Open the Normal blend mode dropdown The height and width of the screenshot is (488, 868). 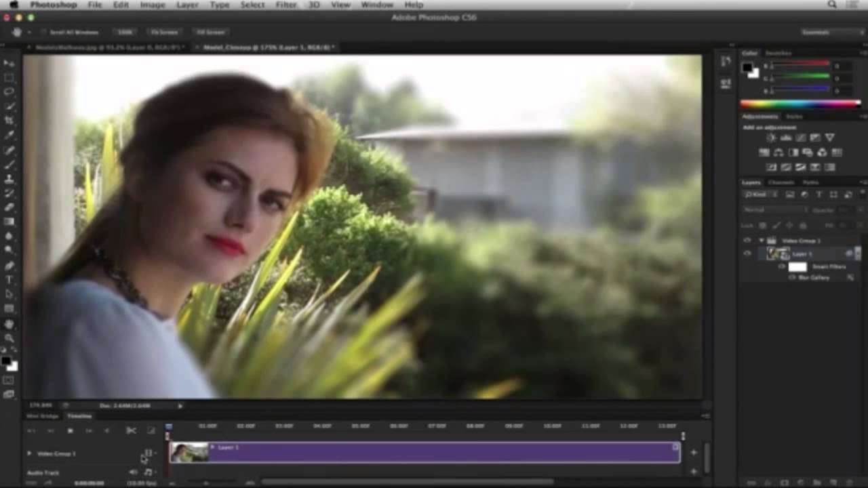tap(775, 209)
